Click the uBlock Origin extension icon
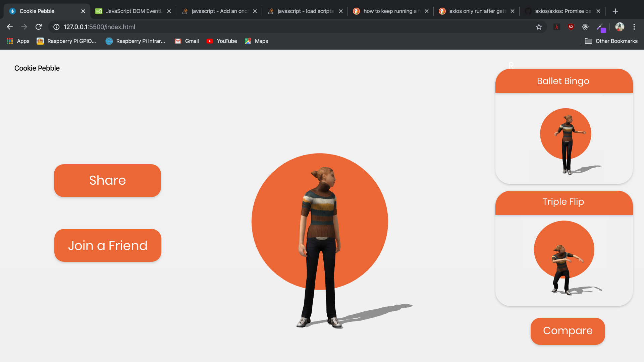Viewport: 644px width, 362px height. coord(571,27)
